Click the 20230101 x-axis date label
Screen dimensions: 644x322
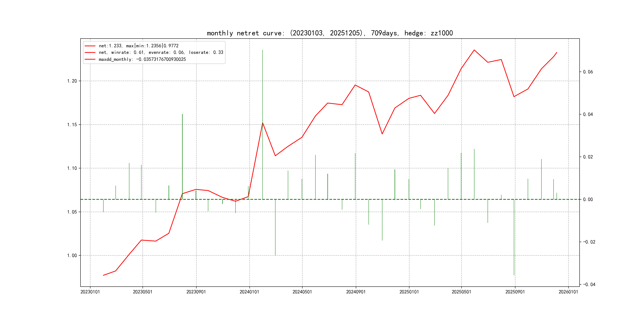click(x=90, y=292)
